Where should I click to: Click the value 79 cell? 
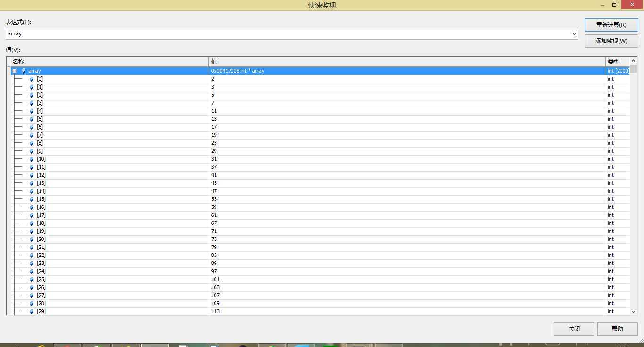[x=407, y=247]
